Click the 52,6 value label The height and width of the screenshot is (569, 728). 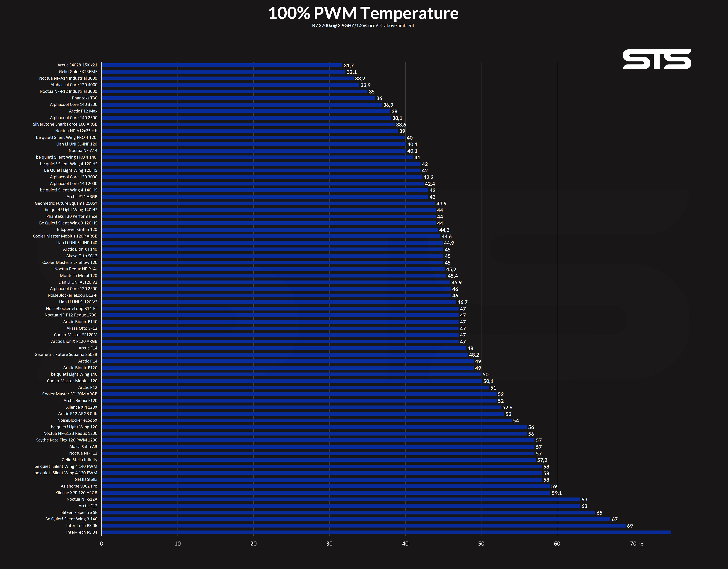[507, 408]
